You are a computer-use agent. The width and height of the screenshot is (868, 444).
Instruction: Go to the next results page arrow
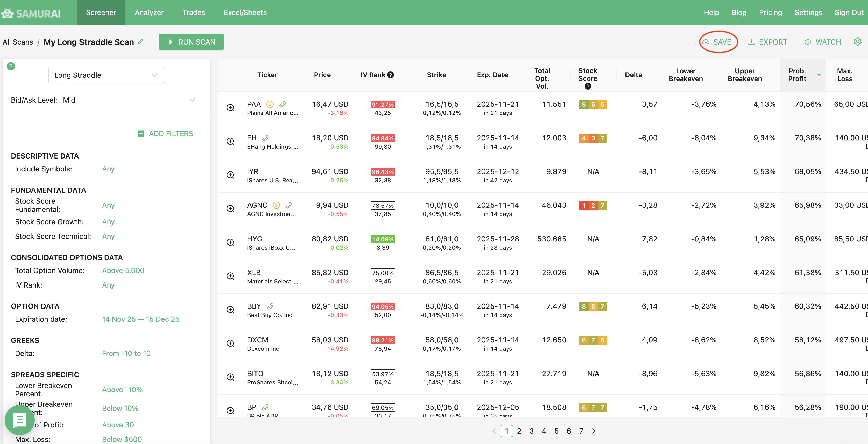(x=594, y=431)
